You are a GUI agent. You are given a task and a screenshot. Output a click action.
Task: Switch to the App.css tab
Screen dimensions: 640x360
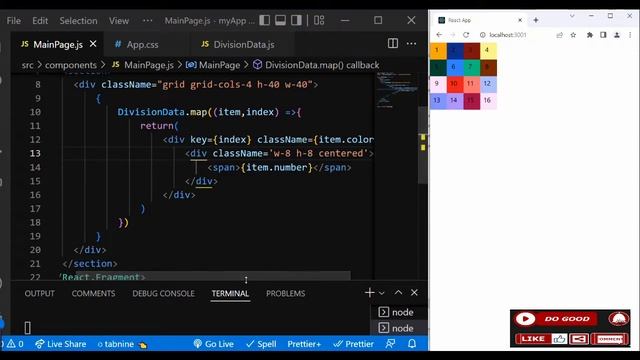tap(142, 44)
